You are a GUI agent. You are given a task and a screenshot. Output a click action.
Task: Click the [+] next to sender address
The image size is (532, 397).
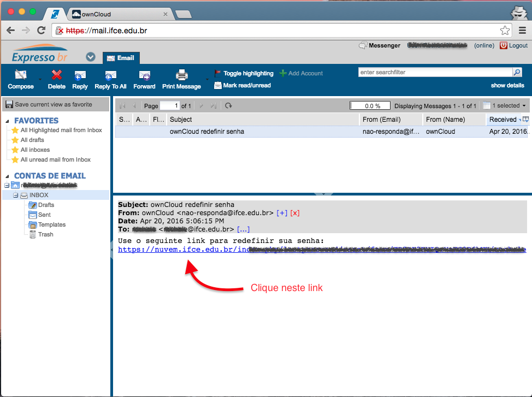coord(282,213)
